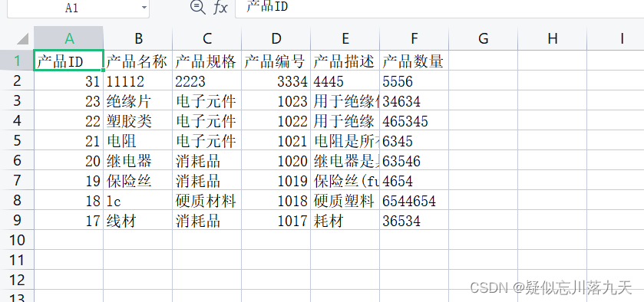The height and width of the screenshot is (302, 644).
Task: Click the 耗材 description cell
Action: [345, 220]
